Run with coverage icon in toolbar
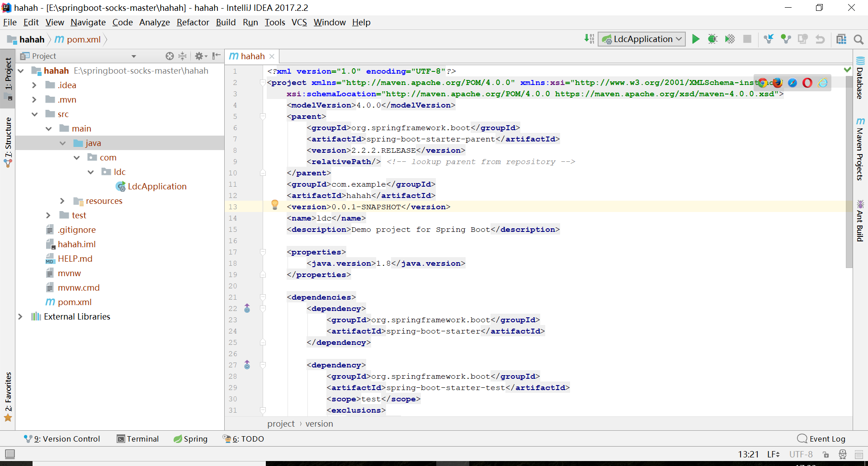The width and height of the screenshot is (868, 466). coord(730,39)
